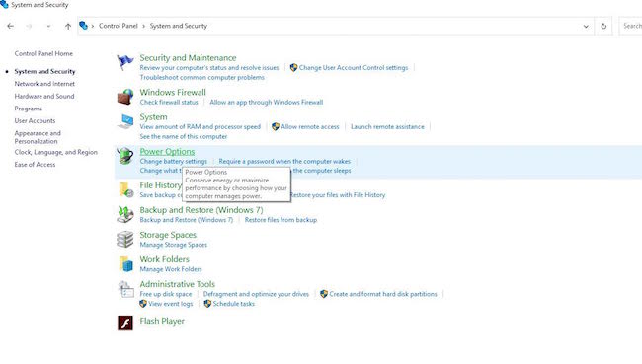642x364 pixels.
Task: Select User Accounts in the sidebar
Action: click(35, 121)
